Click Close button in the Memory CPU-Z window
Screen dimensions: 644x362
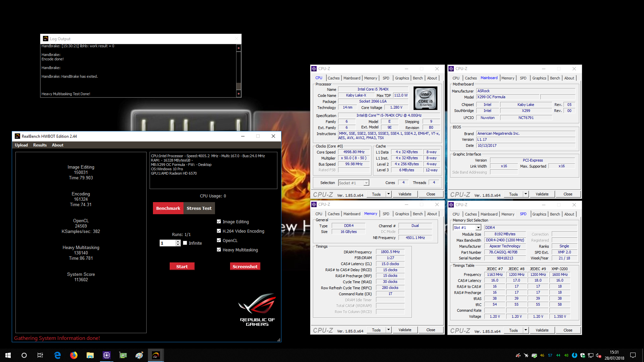coord(431,330)
